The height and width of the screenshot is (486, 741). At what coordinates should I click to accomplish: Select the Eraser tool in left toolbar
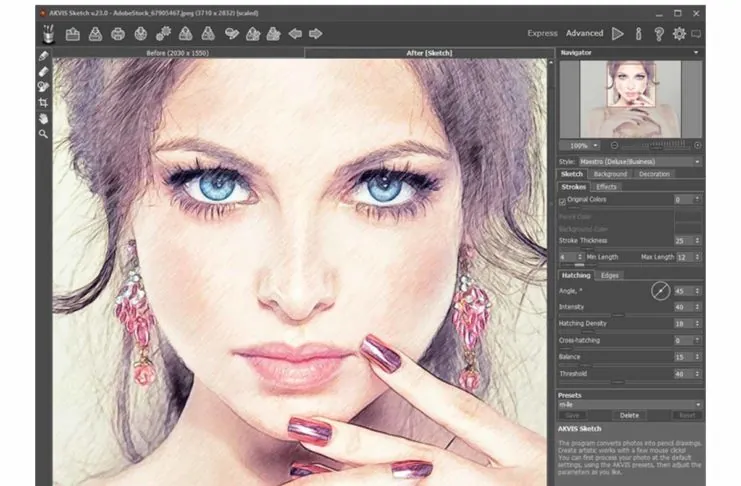coord(43,71)
